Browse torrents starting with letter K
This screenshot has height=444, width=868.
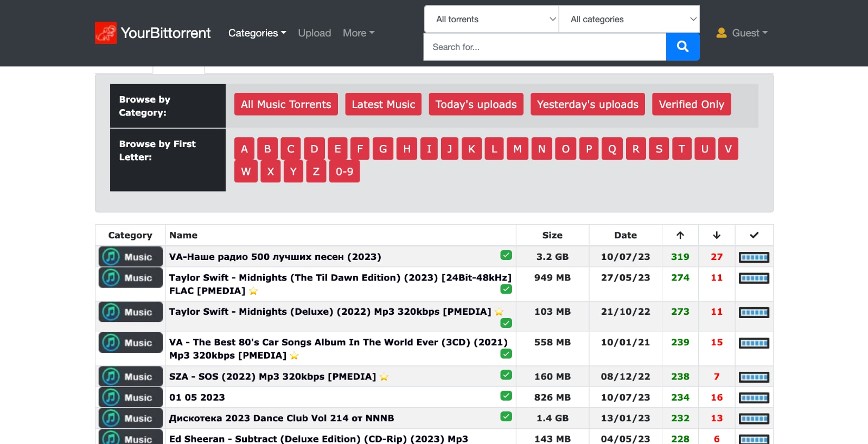tap(472, 149)
